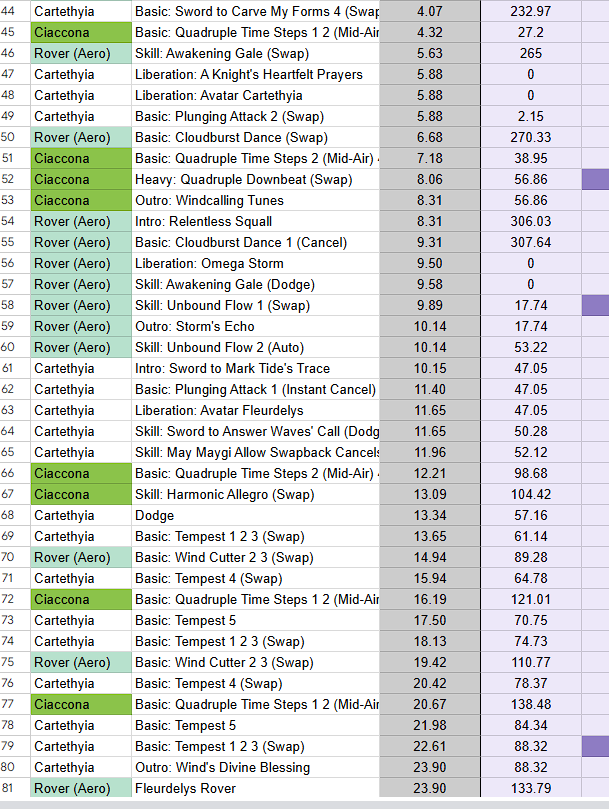Click the value 232.97
Viewport: 609px width, 812px height.
pyautogui.click(x=531, y=11)
